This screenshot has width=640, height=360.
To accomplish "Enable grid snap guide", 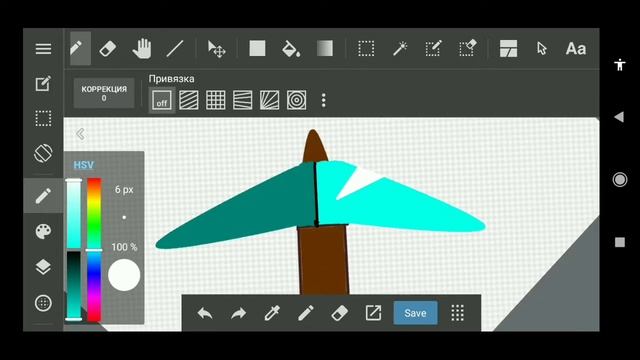I will [216, 100].
